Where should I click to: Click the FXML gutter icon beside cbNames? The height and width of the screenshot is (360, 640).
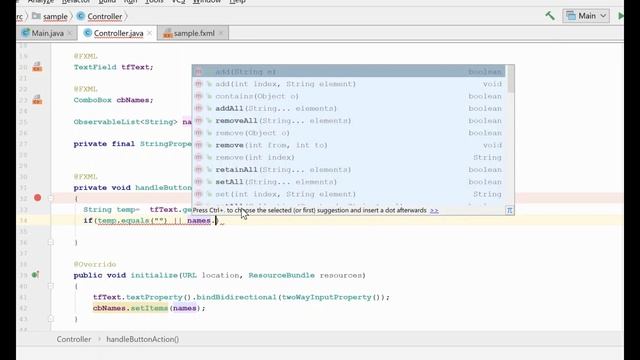tap(37, 100)
